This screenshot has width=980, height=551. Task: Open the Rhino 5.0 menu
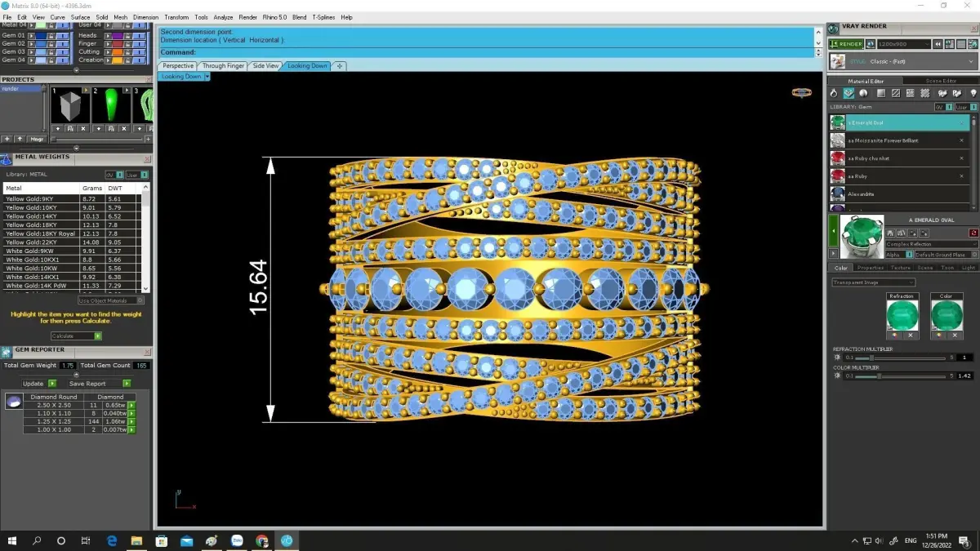(x=274, y=17)
